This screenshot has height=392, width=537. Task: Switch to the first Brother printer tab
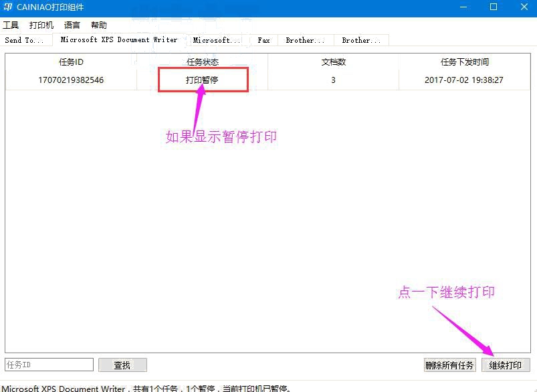point(305,39)
